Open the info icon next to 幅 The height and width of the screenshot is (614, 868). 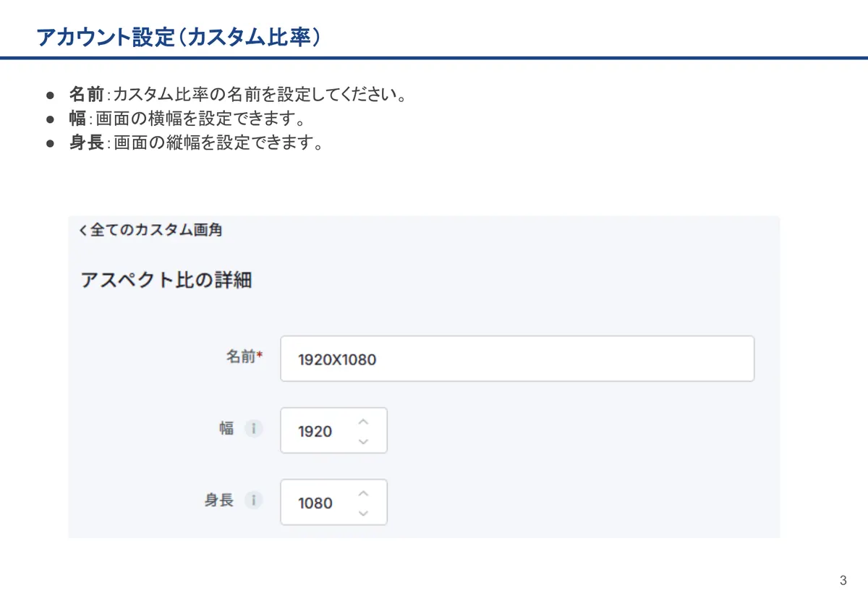coord(252,429)
